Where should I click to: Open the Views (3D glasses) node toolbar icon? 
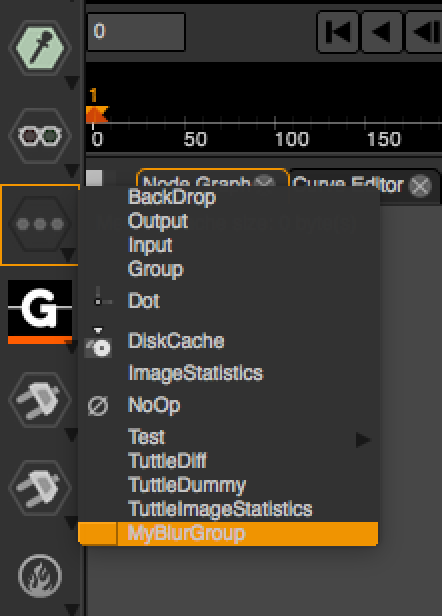coord(40,136)
